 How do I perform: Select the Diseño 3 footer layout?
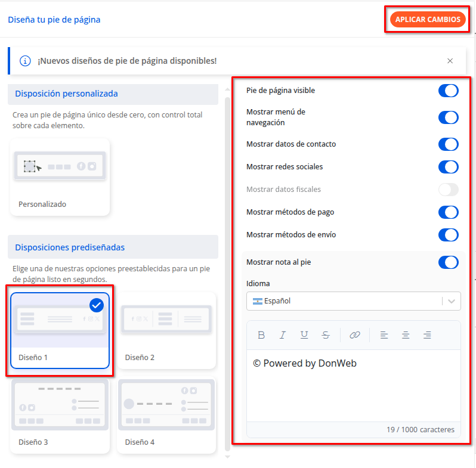tap(60, 415)
